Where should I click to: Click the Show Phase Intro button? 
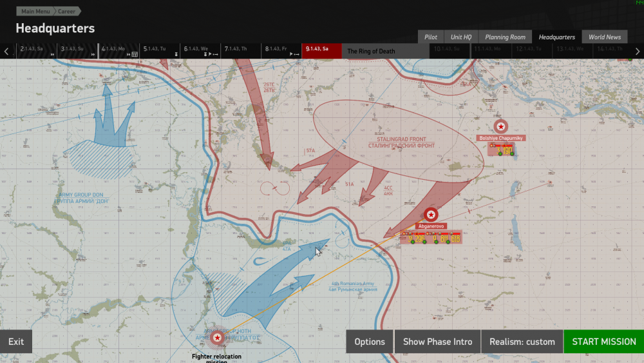pos(437,342)
